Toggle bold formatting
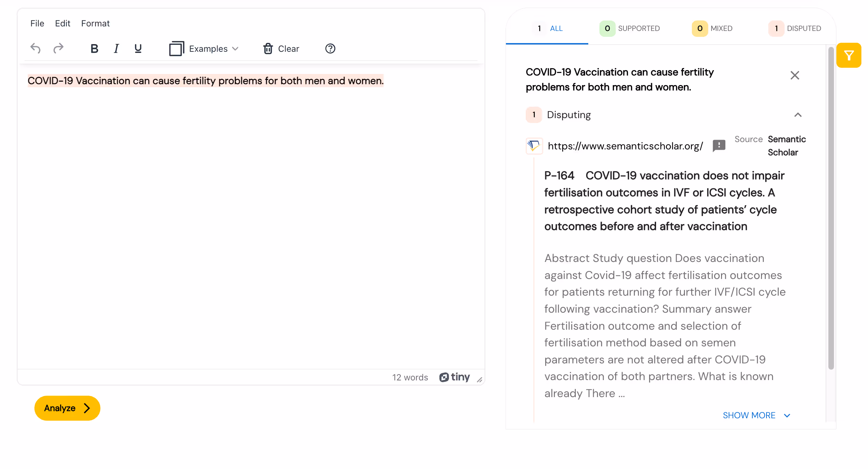The height and width of the screenshot is (469, 868). click(x=94, y=49)
